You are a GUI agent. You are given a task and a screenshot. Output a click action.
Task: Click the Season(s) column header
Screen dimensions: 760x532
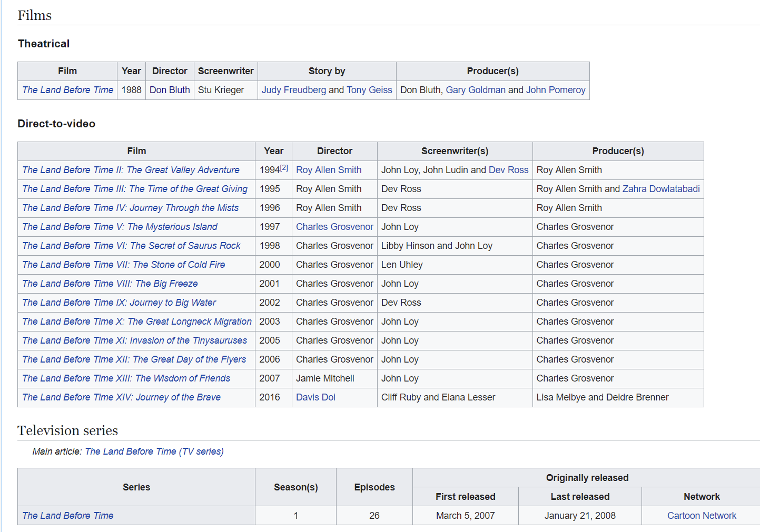coord(296,487)
